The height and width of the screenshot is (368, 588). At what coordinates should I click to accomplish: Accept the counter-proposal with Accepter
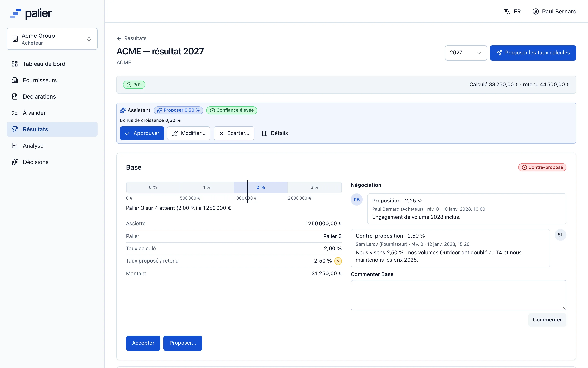coord(143,343)
